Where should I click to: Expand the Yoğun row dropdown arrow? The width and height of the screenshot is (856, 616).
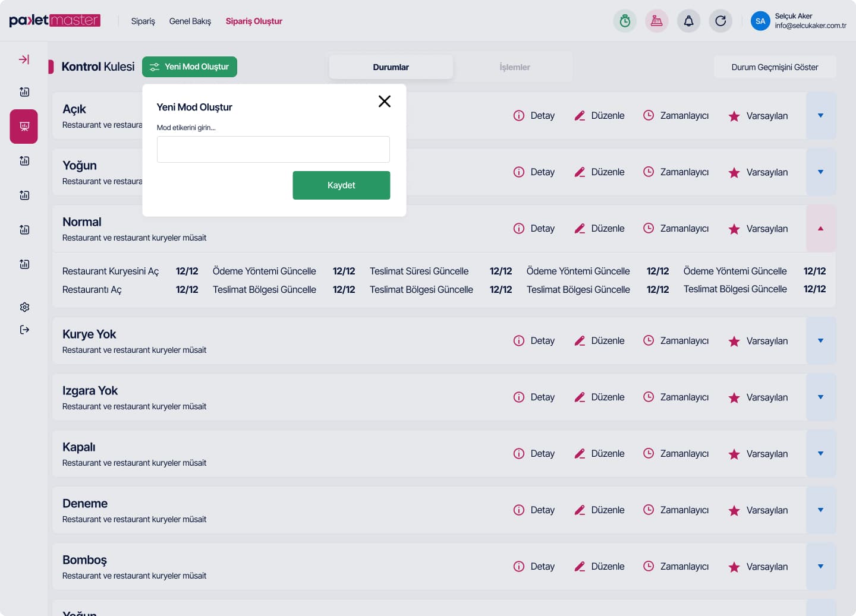pos(821,172)
